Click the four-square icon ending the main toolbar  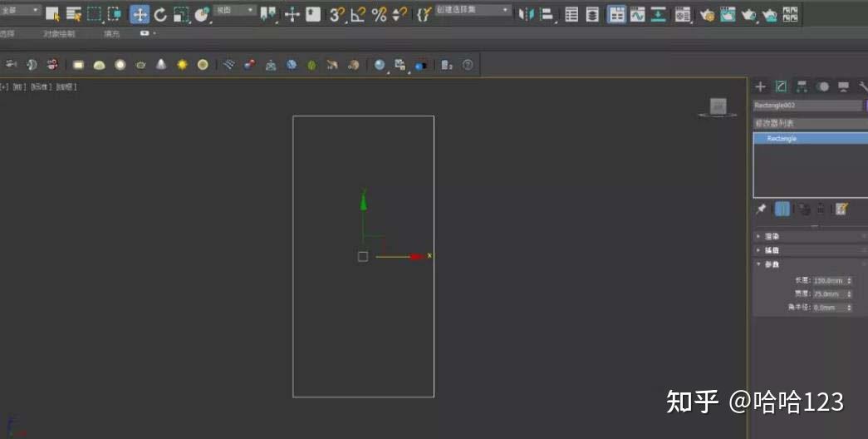point(791,14)
